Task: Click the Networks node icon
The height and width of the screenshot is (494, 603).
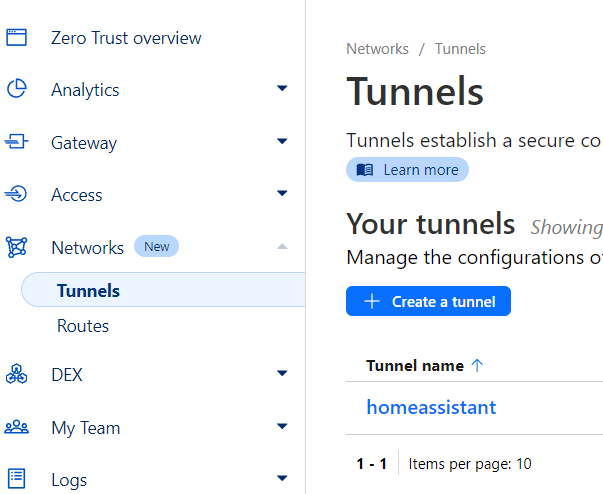Action: point(16,247)
